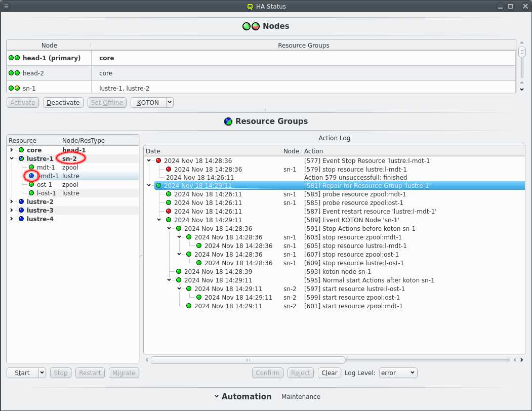The height and width of the screenshot is (411, 532).
Task: Expand the lustre-3 resource group
Action: point(12,210)
